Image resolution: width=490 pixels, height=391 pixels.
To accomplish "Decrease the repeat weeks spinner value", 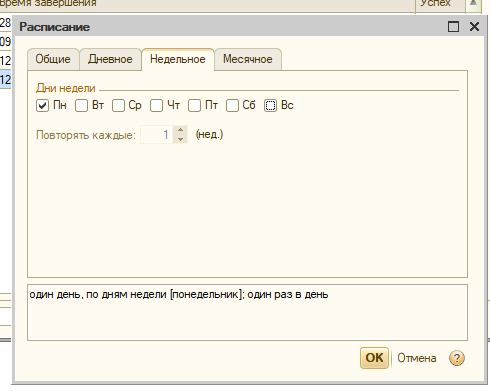I will 180,139.
